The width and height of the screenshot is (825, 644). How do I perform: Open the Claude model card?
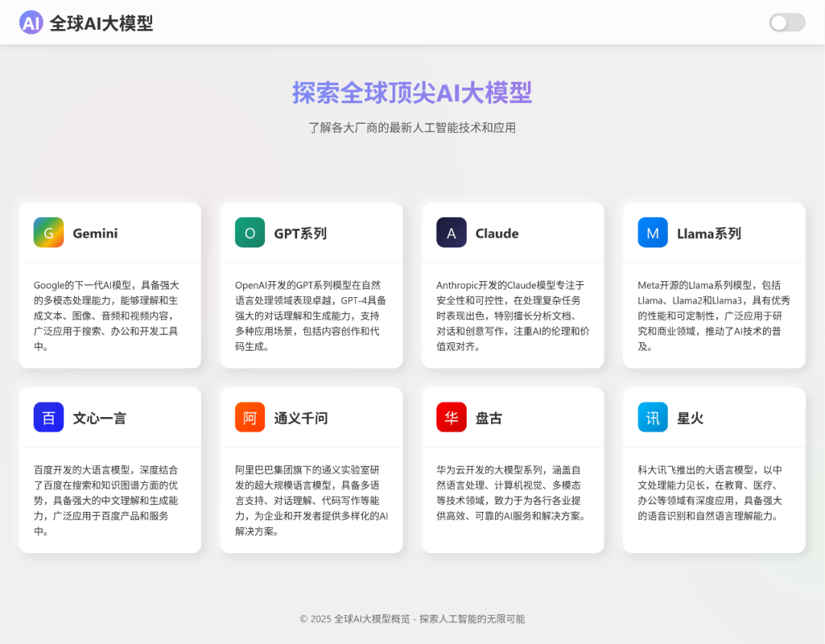513,286
